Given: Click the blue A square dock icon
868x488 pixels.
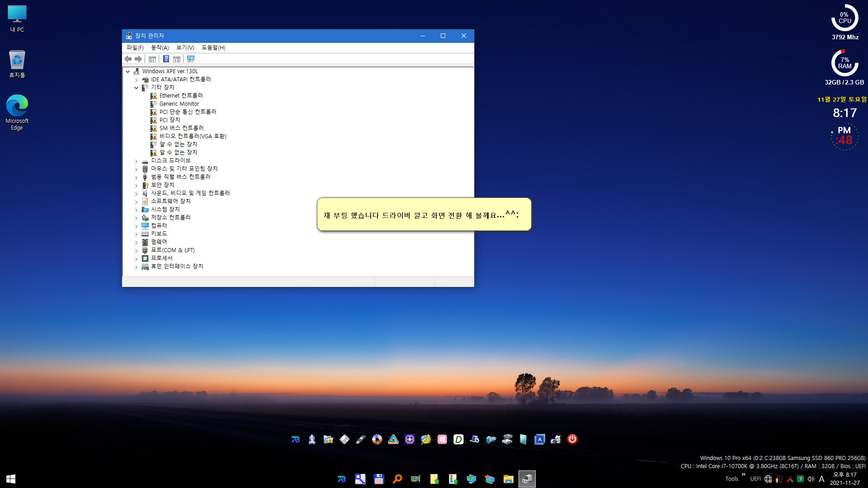Looking at the screenshot, I should (539, 439).
